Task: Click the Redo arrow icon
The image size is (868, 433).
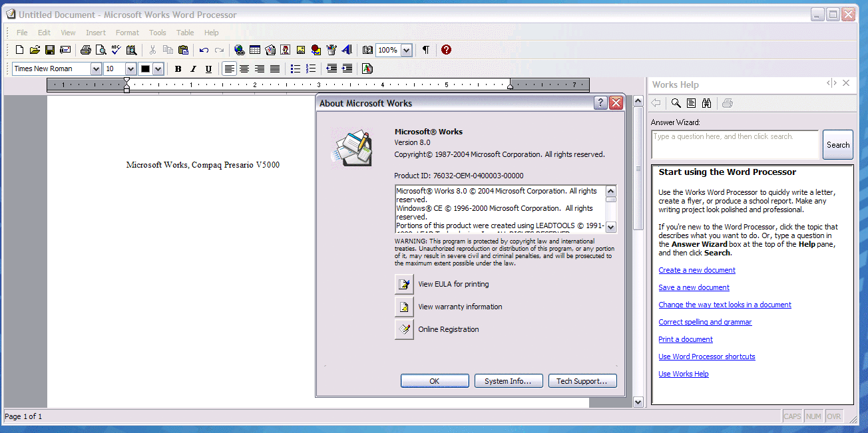Action: [219, 50]
